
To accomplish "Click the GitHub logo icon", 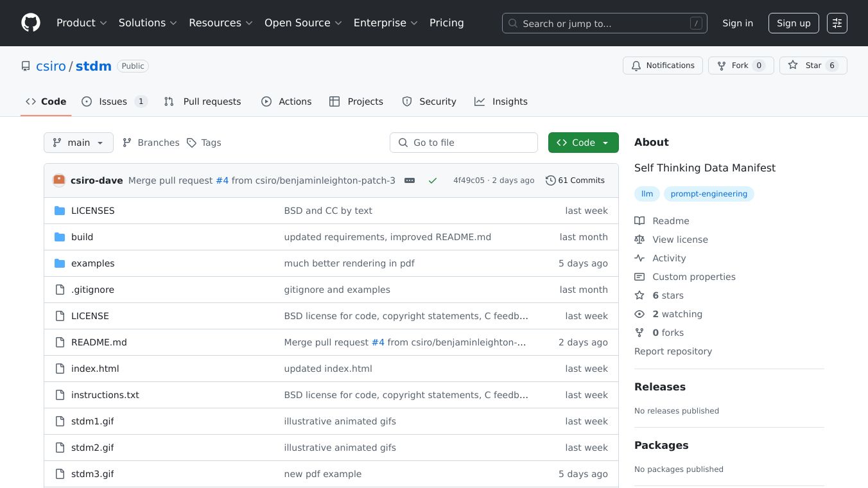I will (x=31, y=23).
